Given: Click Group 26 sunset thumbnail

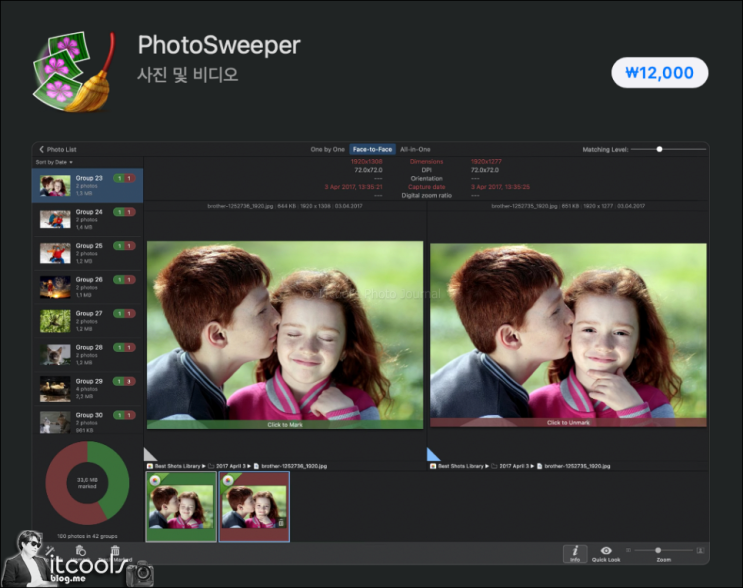Looking at the screenshot, I should 55,287.
